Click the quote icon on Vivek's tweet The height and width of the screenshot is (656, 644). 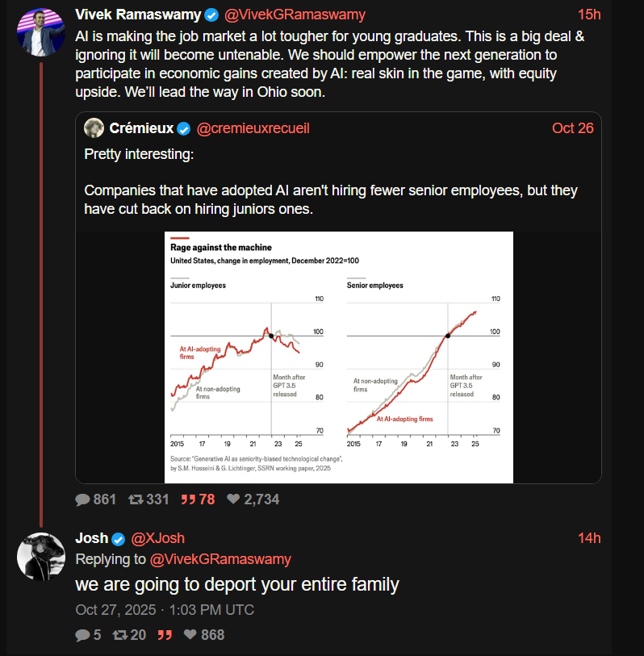[x=187, y=499]
